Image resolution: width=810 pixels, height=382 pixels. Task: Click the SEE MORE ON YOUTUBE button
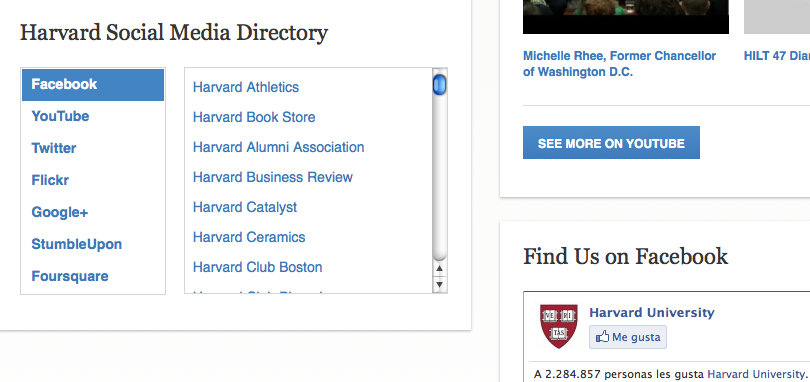coord(611,143)
